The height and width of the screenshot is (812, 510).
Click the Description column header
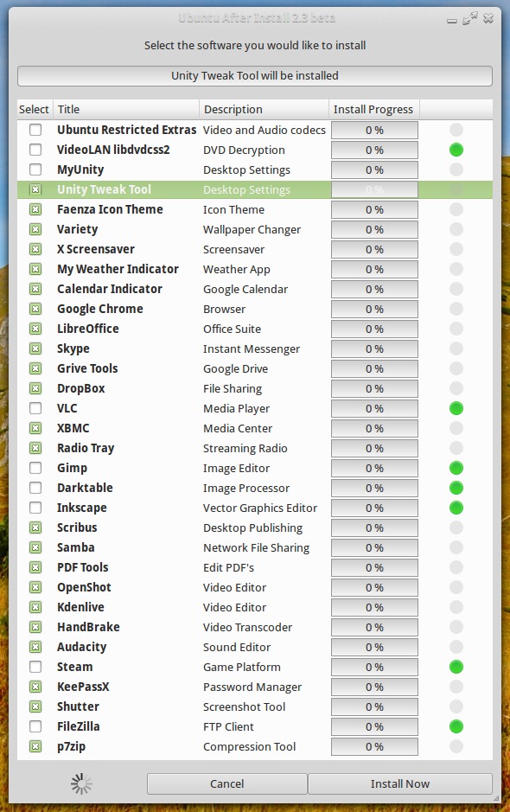264,109
